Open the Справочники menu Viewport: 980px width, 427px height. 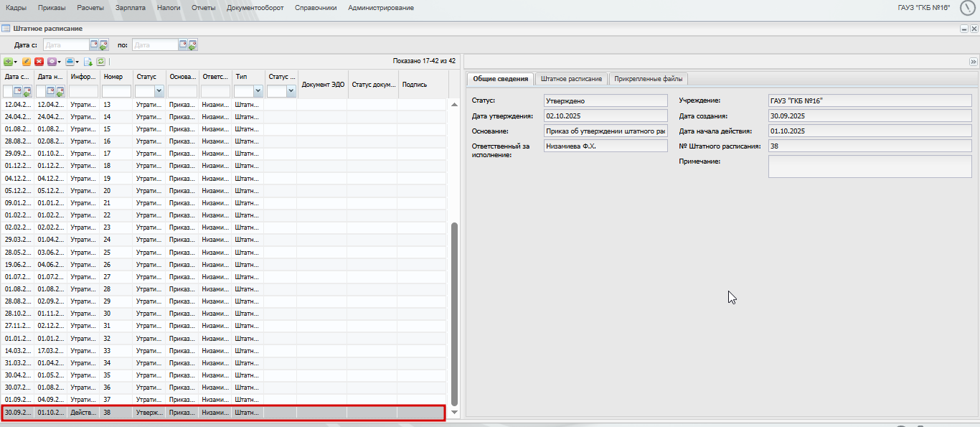click(x=316, y=8)
